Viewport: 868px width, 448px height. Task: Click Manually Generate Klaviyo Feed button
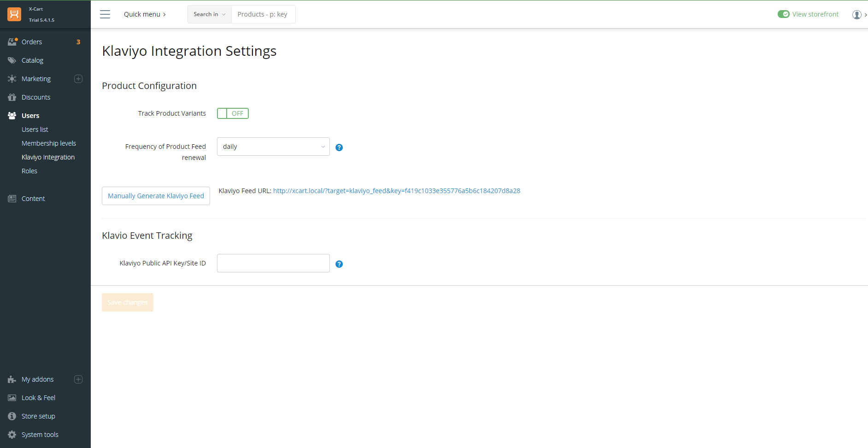pyautogui.click(x=156, y=196)
